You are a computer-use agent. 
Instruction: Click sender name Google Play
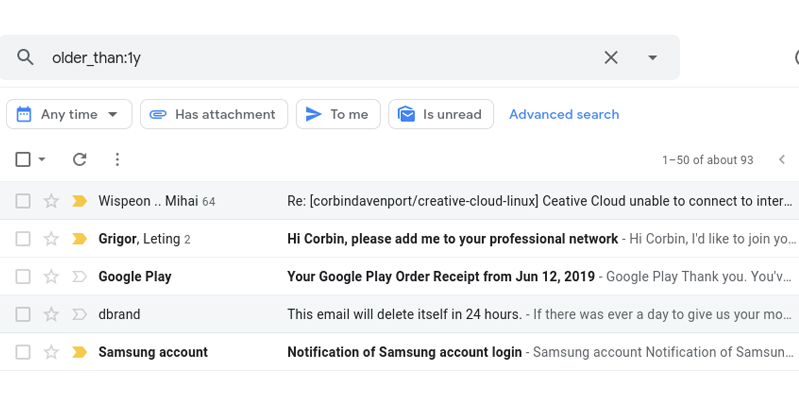click(135, 276)
